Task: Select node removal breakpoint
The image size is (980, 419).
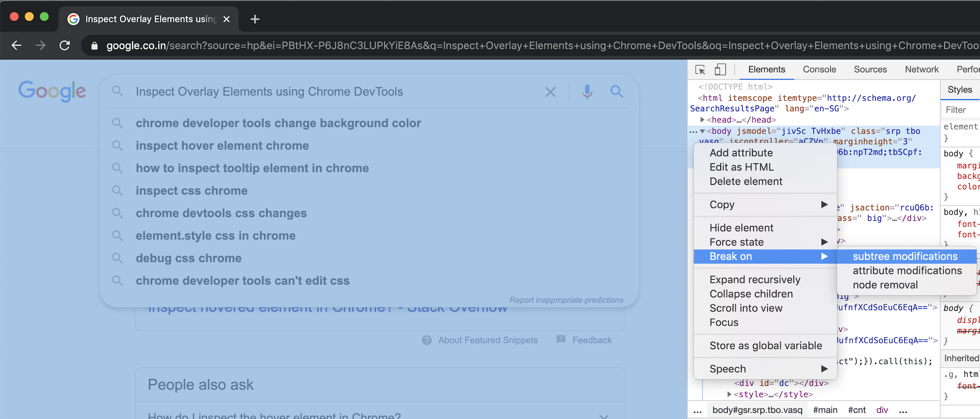Action: tap(906, 285)
